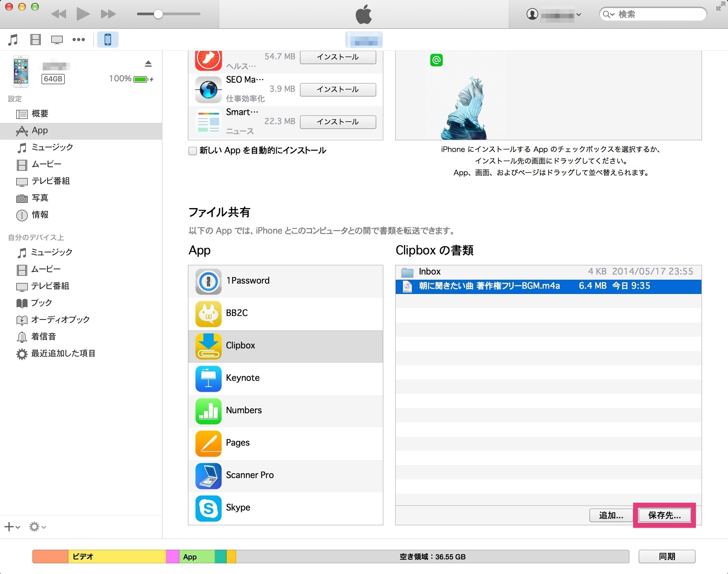
Task: Click the SEO Ma… globe app icon
Action: click(x=208, y=90)
